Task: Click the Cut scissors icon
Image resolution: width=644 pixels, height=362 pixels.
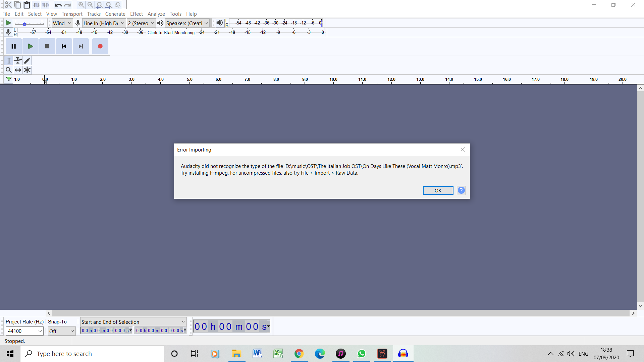Action: [8, 5]
